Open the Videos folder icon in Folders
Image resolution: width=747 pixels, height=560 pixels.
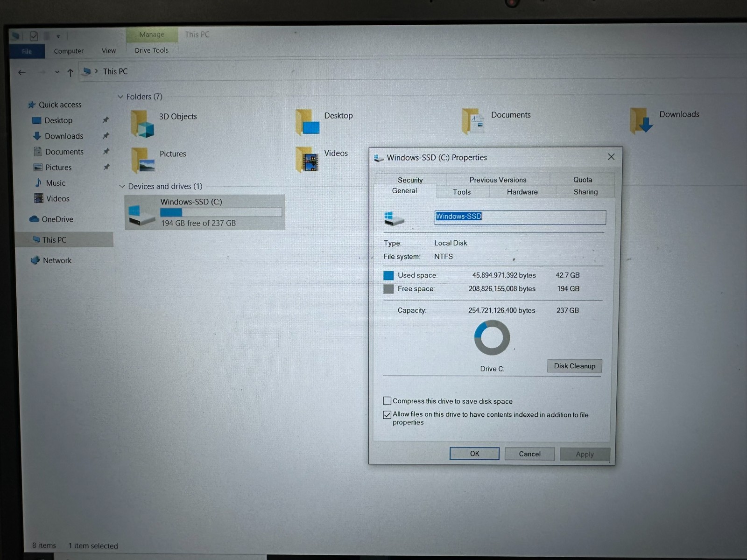308,160
